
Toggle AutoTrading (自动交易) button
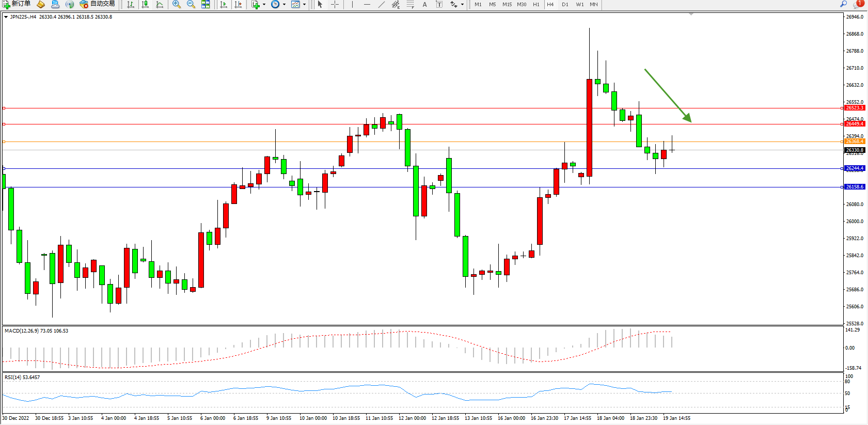(97, 4)
